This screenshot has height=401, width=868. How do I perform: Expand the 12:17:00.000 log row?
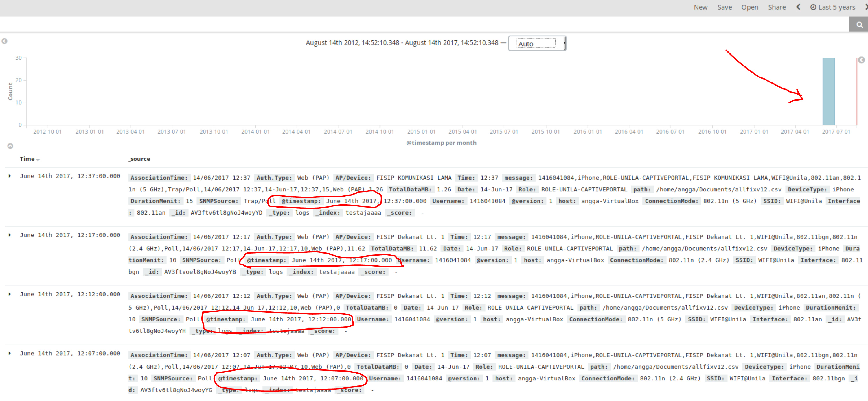point(10,235)
